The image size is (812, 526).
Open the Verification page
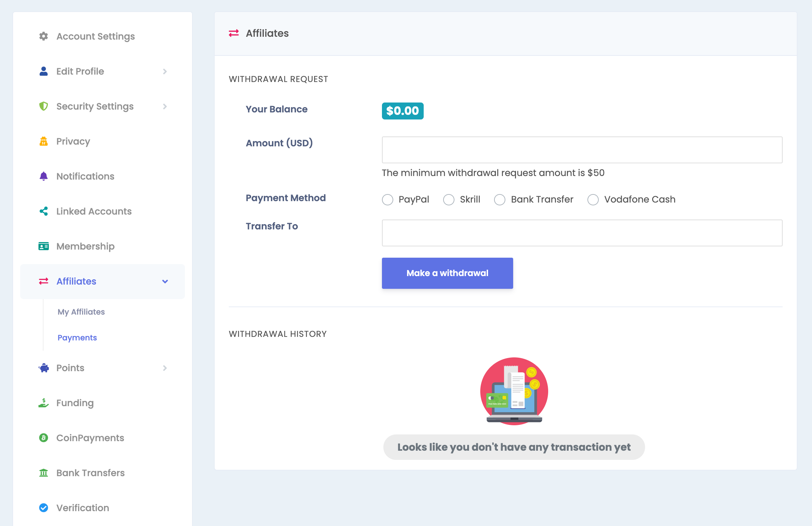(103, 508)
